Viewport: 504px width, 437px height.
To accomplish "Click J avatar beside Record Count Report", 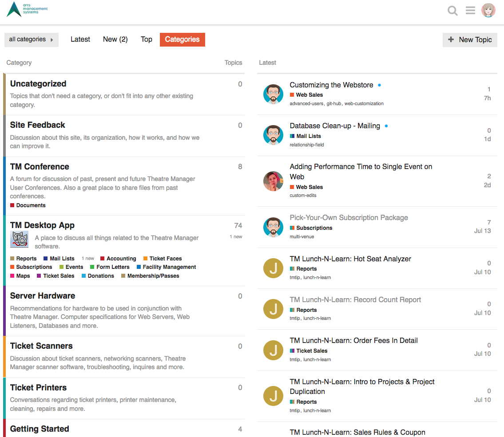I will [273, 309].
